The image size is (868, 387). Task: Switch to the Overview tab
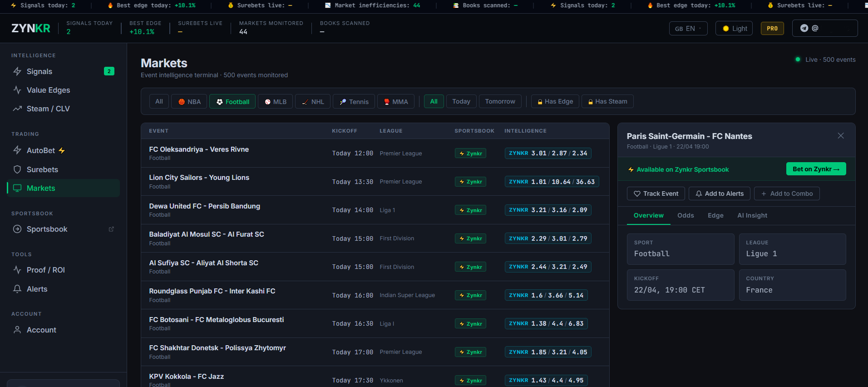click(x=648, y=215)
